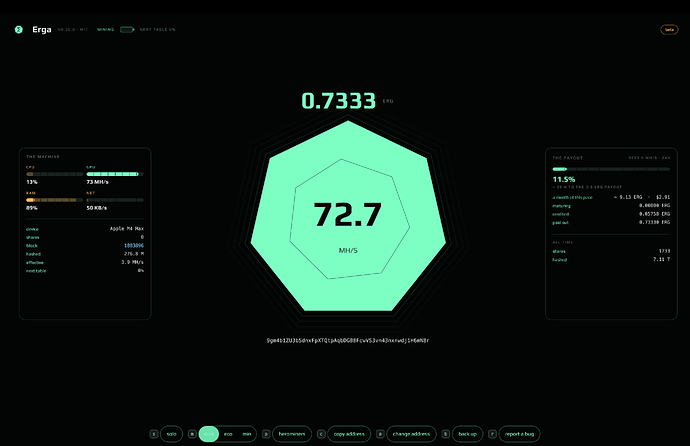
Task: Click the back up button
Action: click(x=467, y=434)
